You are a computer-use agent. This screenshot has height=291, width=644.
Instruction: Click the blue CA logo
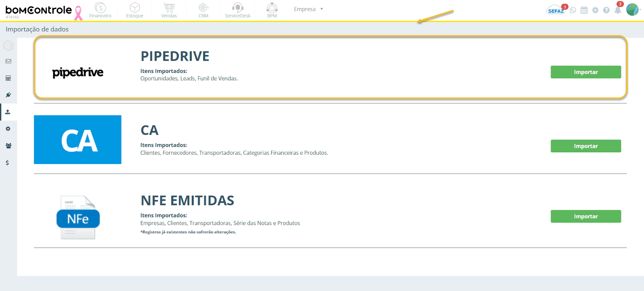(x=77, y=139)
